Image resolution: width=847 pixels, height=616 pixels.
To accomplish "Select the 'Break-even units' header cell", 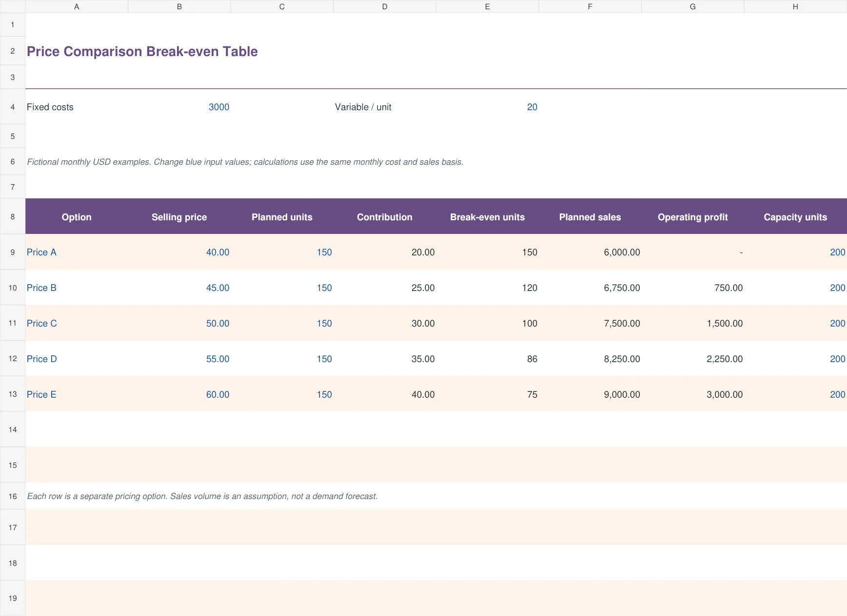I will (x=488, y=217).
